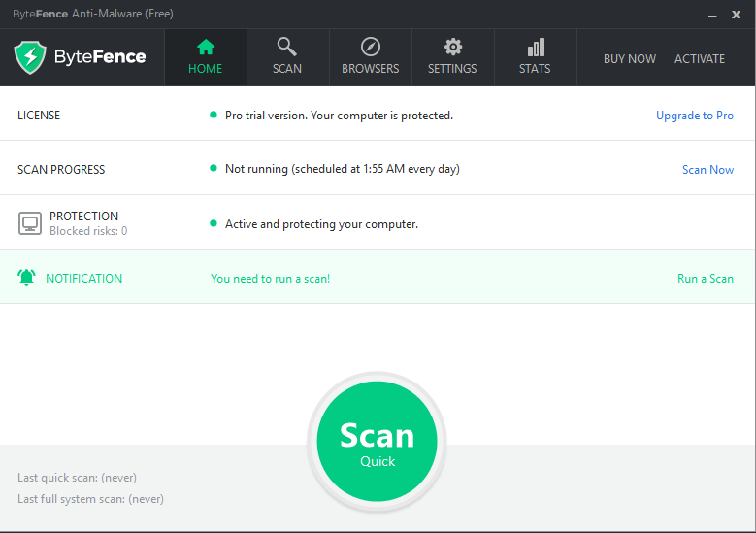This screenshot has width=756, height=533.
Task: Click the Stats bar chart icon
Action: tap(536, 47)
